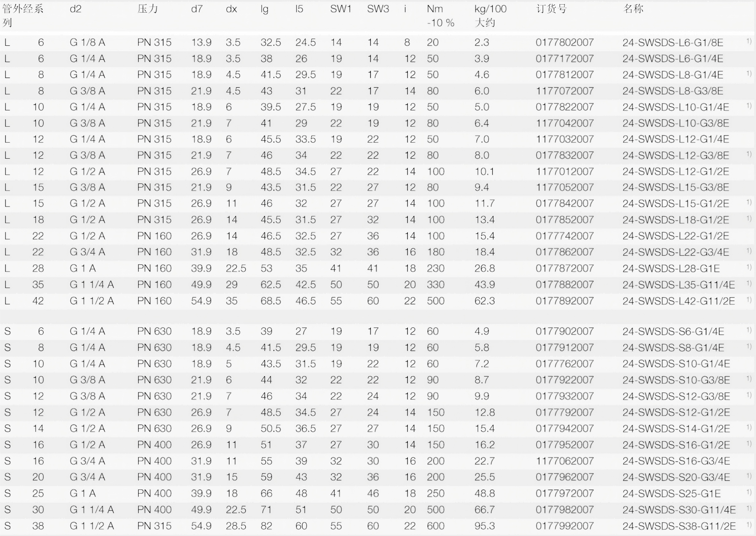
Task: Click order number 0177762007
Action: 564,364
